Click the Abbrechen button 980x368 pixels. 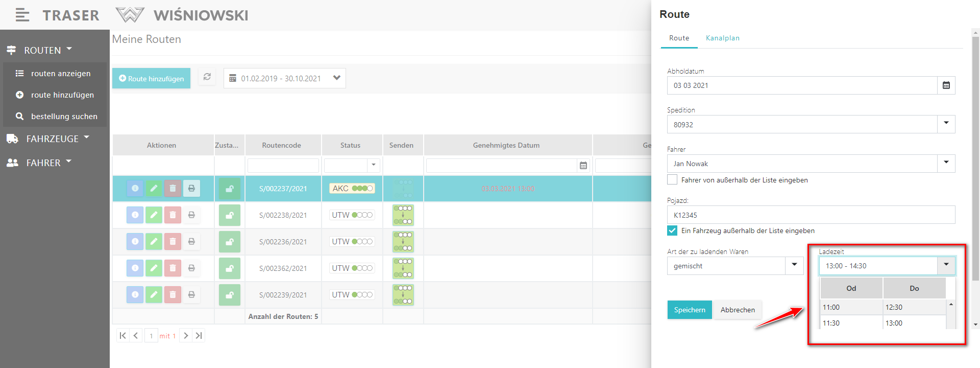(737, 310)
